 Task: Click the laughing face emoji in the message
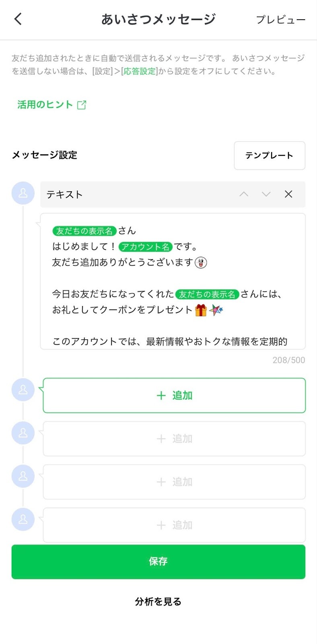201,262
